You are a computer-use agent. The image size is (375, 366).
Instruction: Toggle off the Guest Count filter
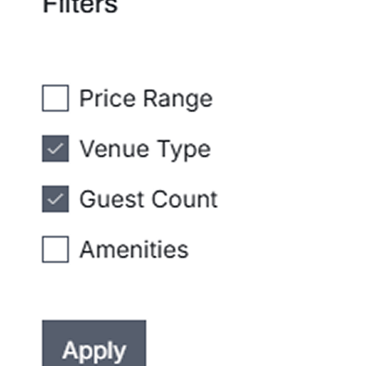55,199
